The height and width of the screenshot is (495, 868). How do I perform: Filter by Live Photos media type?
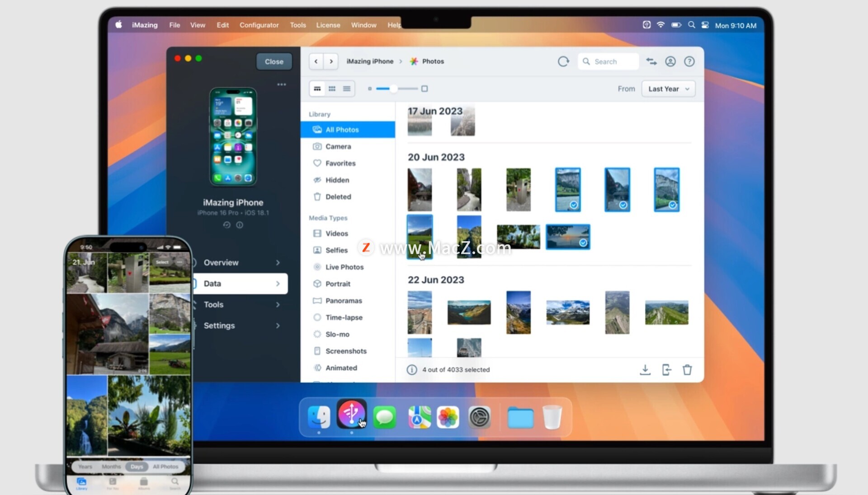[x=348, y=267]
